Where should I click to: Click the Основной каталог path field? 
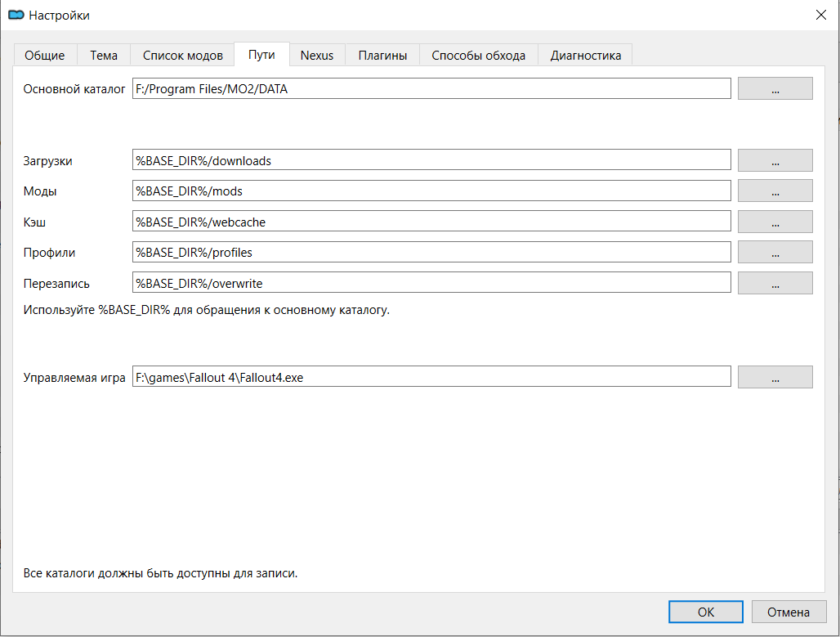(431, 89)
